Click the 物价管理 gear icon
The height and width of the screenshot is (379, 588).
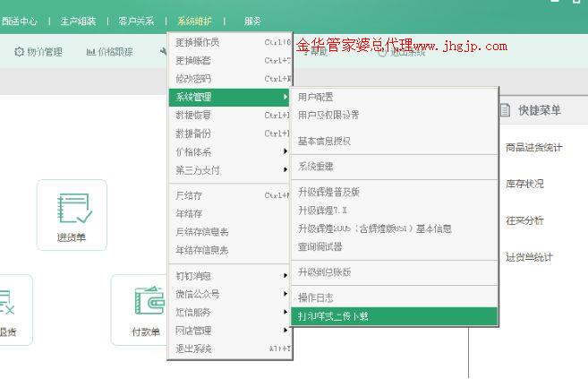(x=19, y=52)
